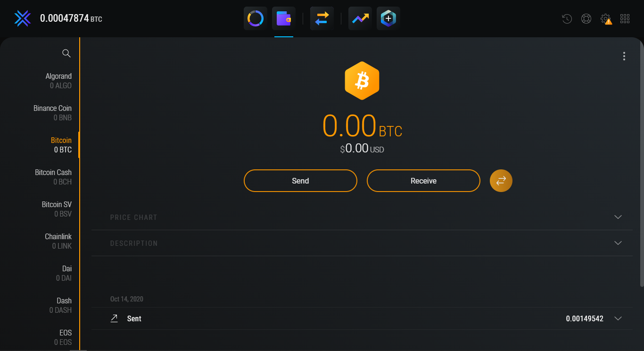Open the add apps hexagon plus icon

point(388,18)
